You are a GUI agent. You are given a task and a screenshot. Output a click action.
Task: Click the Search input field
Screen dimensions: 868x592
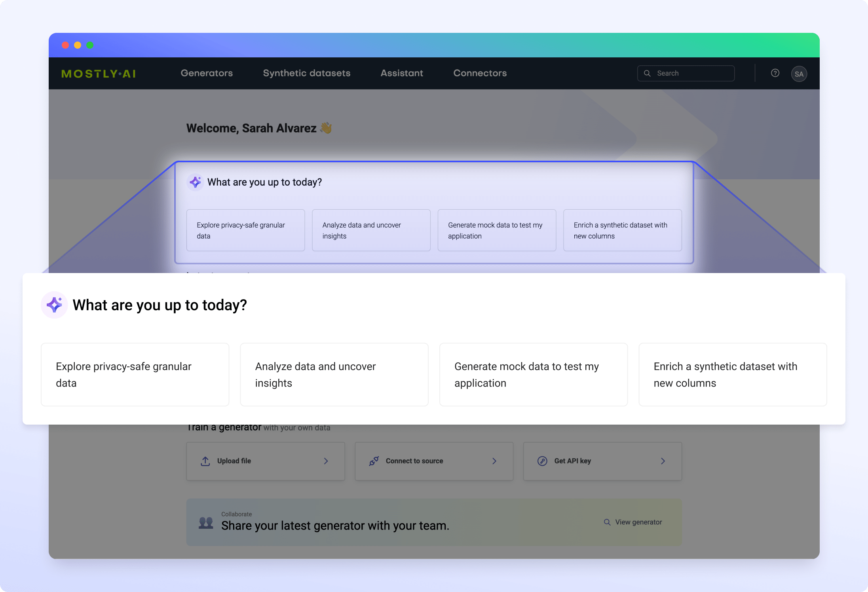(686, 73)
